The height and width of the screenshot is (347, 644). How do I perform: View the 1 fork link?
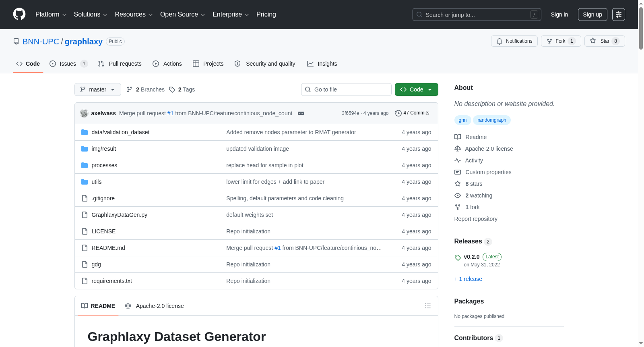click(x=467, y=207)
